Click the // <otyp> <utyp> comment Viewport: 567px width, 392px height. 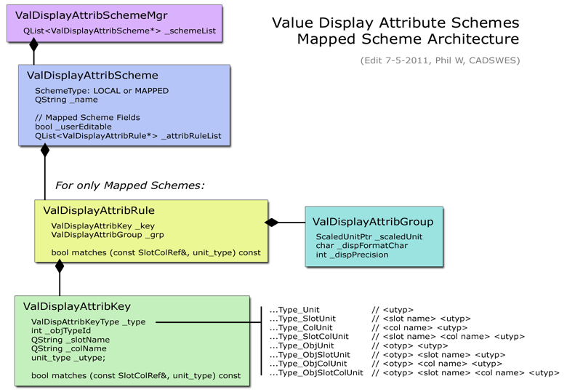click(410, 345)
